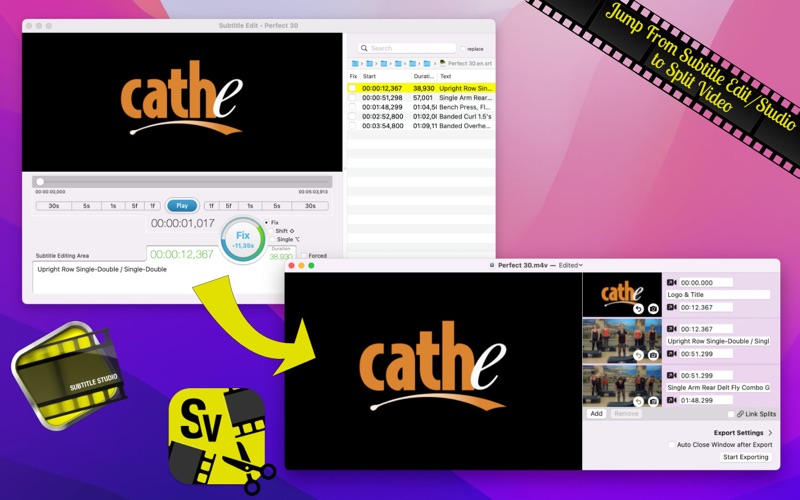The width and height of the screenshot is (800, 500).
Task: Click the chain link icon beside Link Splits
Action: pyautogui.click(x=740, y=414)
